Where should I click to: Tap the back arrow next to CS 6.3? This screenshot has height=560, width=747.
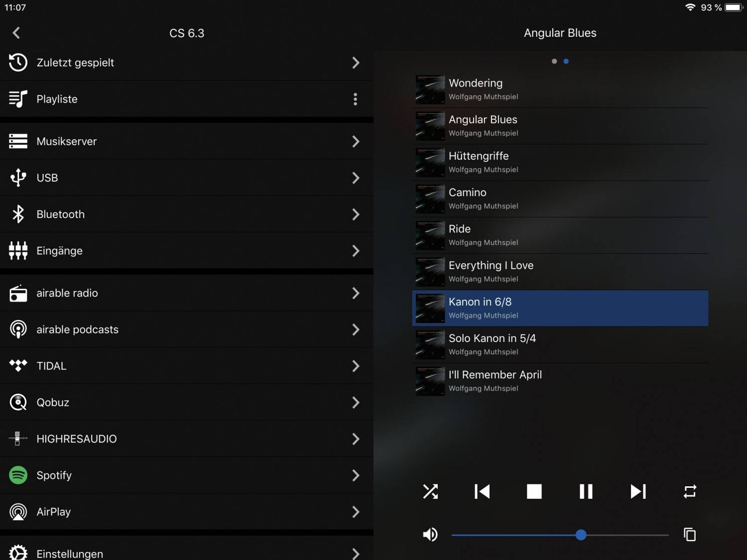point(16,33)
